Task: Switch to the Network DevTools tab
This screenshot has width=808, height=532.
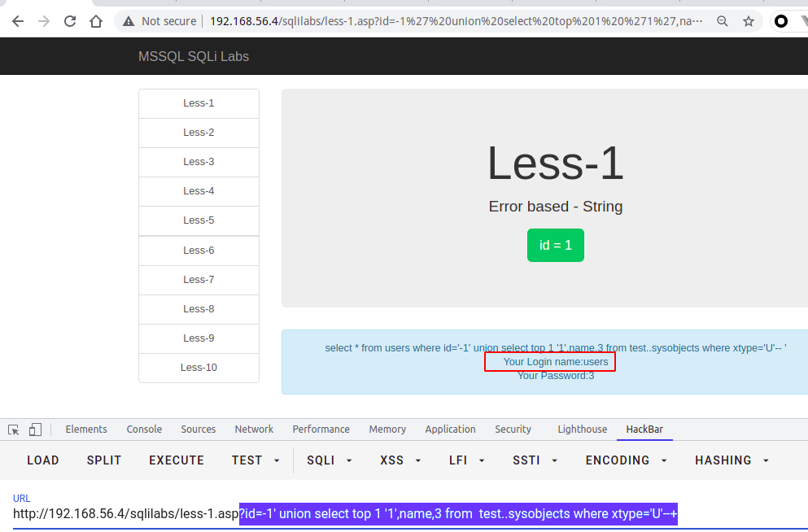Action: (x=254, y=430)
